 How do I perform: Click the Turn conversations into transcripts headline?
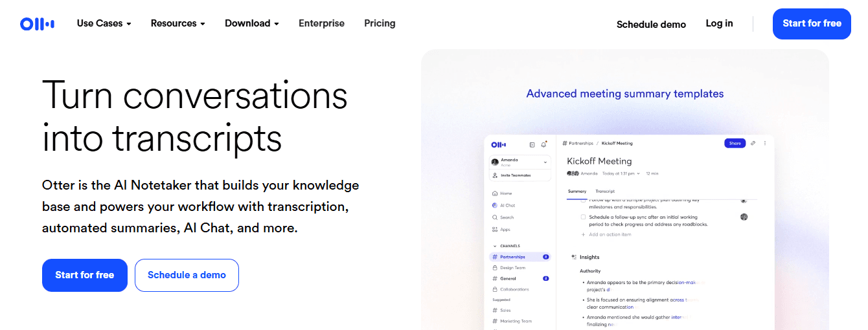195,116
